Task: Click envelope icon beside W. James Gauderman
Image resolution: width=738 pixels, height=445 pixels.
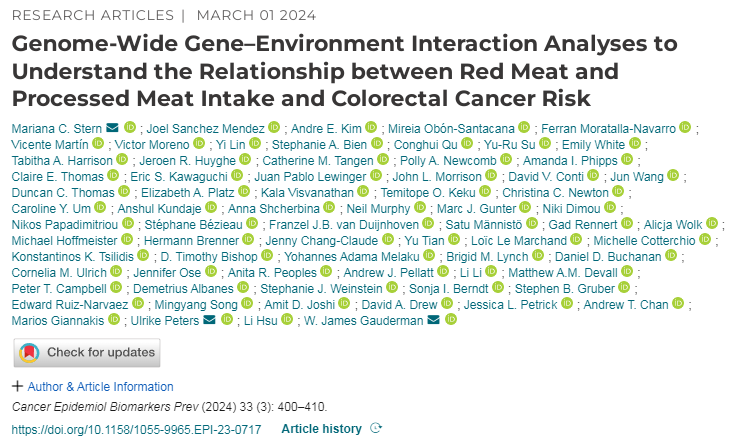Action: 433,320
